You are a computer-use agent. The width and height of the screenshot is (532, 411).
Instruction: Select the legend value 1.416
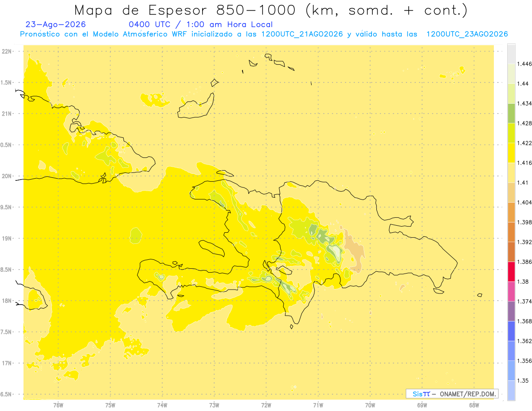point(524,163)
